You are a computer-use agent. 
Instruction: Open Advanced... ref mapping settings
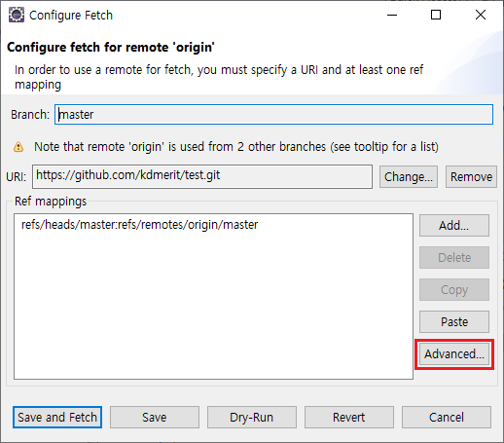[x=454, y=354]
